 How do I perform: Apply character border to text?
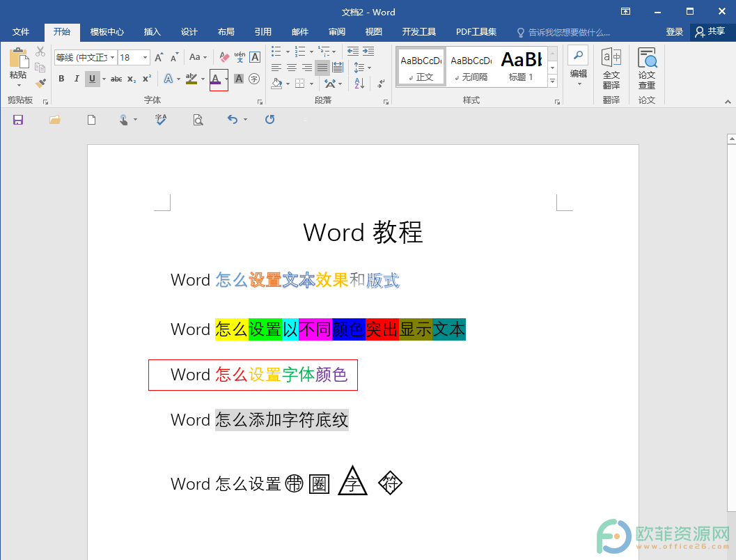coord(255,57)
